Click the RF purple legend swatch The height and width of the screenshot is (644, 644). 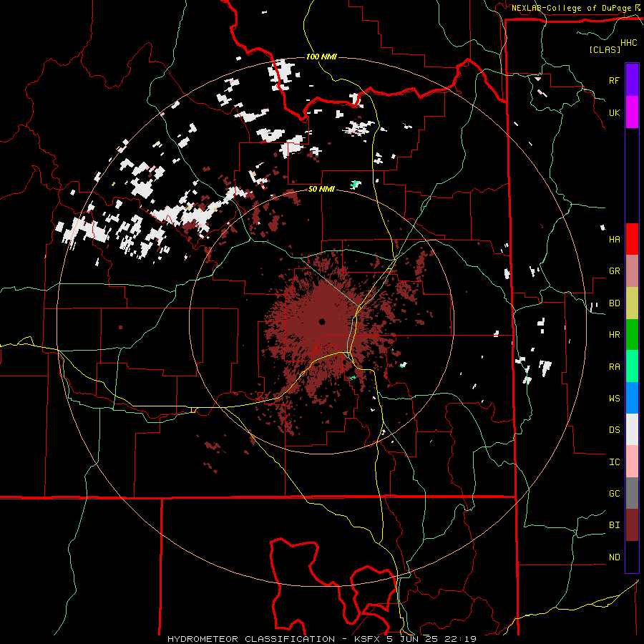(632, 80)
